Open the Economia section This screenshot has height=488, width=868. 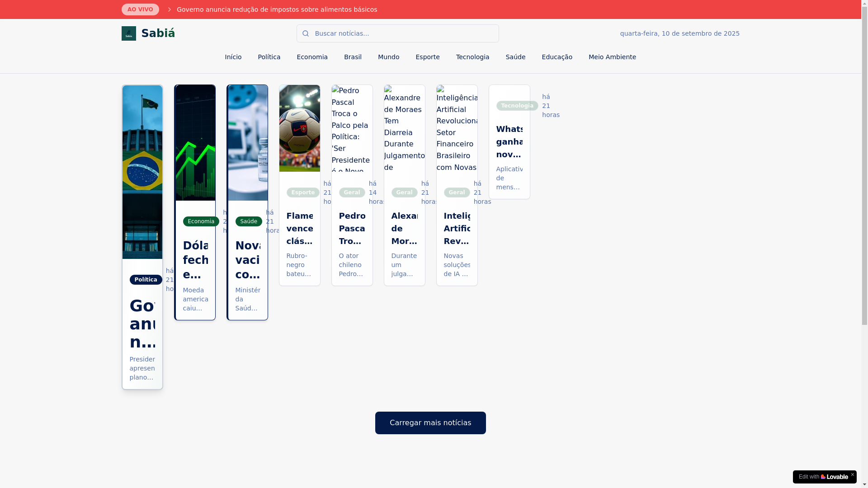[x=312, y=57]
